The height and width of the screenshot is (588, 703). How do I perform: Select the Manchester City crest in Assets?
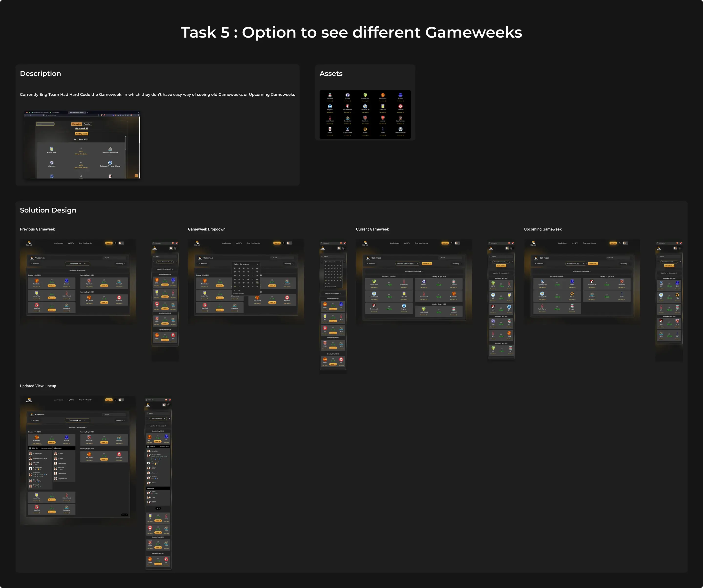click(400, 129)
